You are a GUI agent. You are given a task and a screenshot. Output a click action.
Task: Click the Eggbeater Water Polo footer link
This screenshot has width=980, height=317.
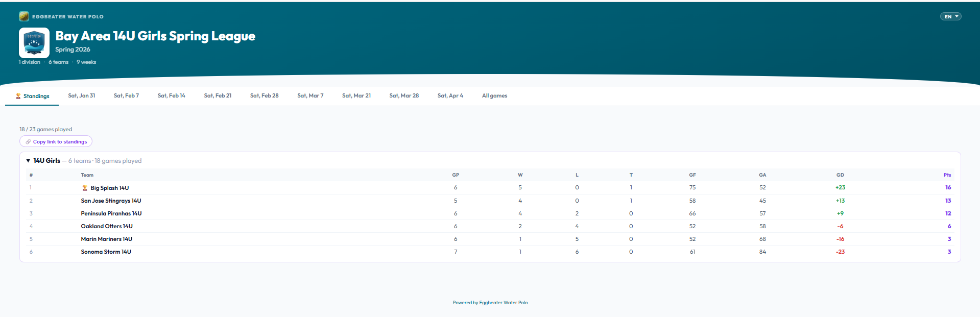click(x=503, y=303)
